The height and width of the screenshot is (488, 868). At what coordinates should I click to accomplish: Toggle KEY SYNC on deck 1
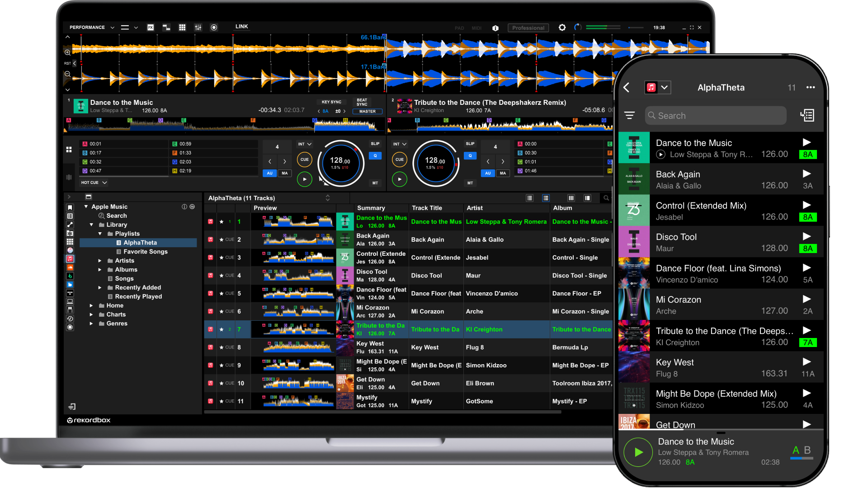(331, 102)
